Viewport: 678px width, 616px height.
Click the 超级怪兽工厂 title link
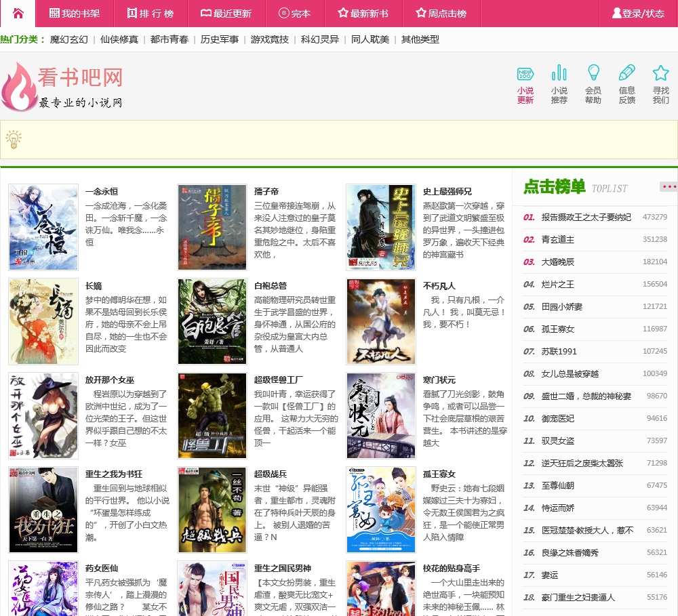coord(279,380)
